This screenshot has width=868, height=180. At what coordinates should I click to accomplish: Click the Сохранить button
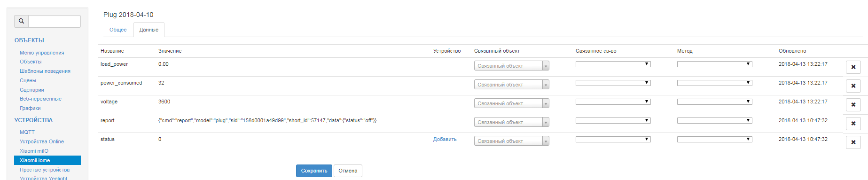point(314,171)
